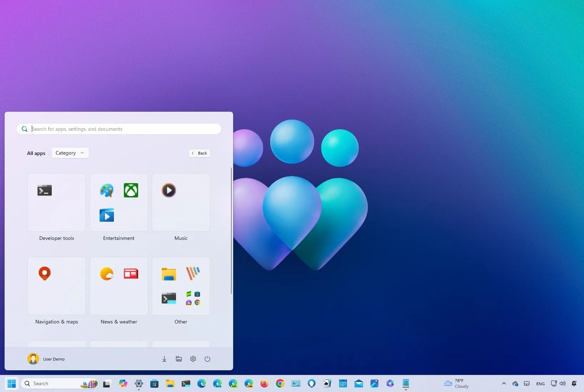The height and width of the screenshot is (392, 584).
Task: Open OneDrive status cloud icon in tray
Action: pos(515,383)
